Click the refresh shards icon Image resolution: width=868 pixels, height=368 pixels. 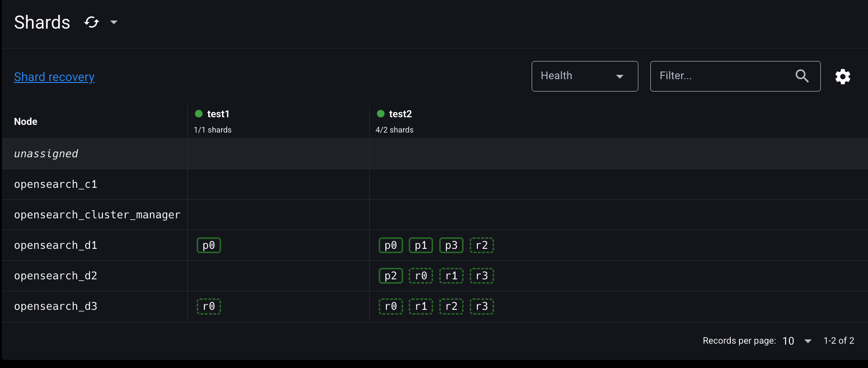91,22
